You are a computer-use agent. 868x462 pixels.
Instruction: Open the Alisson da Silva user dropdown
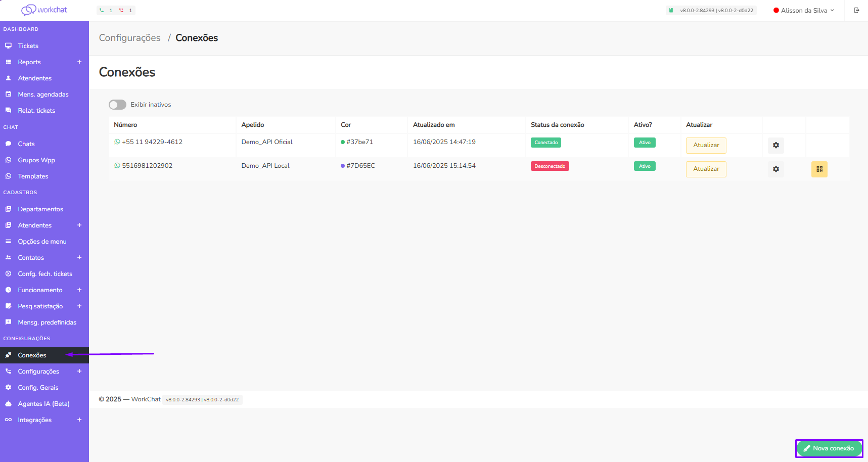click(x=804, y=10)
